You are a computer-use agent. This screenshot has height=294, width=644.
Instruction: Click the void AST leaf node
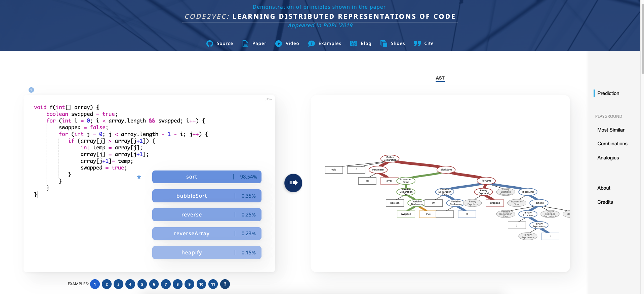(x=334, y=170)
